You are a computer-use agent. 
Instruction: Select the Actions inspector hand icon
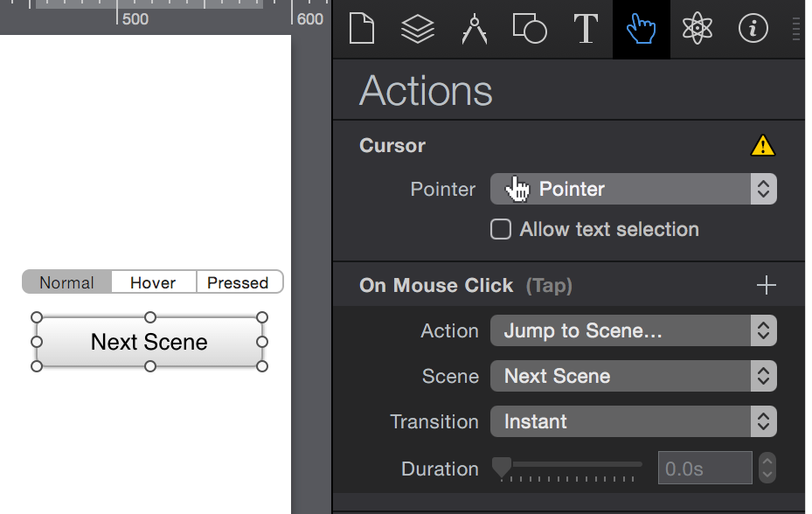click(x=641, y=29)
